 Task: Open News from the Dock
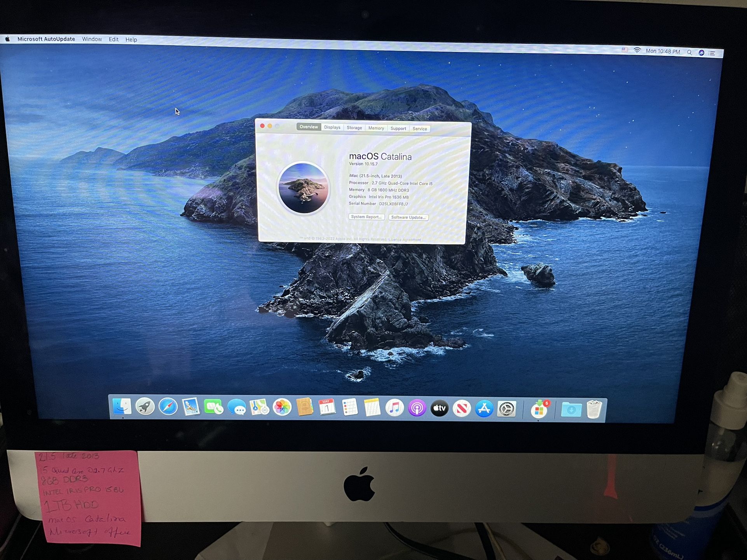tap(462, 409)
